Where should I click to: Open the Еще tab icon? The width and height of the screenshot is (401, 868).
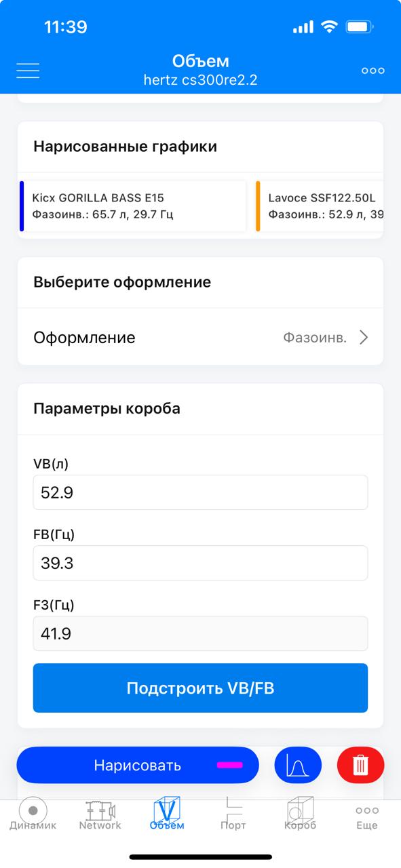tap(367, 810)
